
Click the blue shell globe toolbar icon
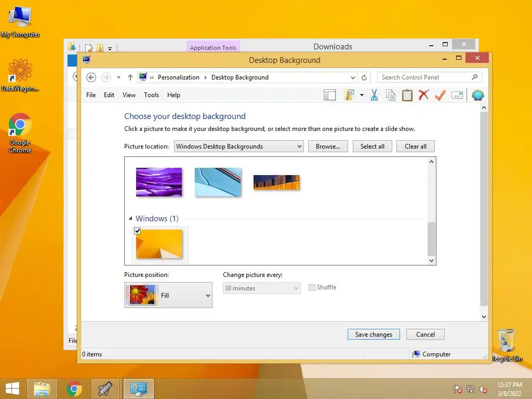(x=478, y=96)
